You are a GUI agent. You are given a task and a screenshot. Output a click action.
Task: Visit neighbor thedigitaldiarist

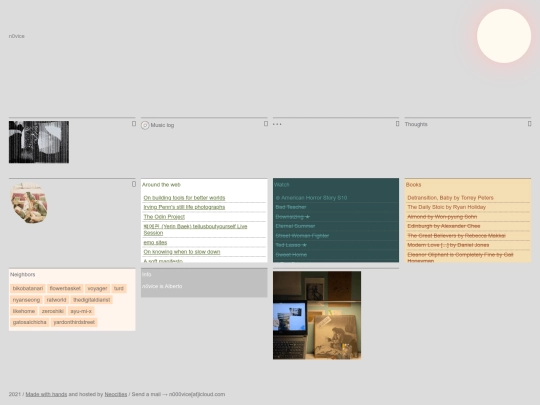pos(92,300)
